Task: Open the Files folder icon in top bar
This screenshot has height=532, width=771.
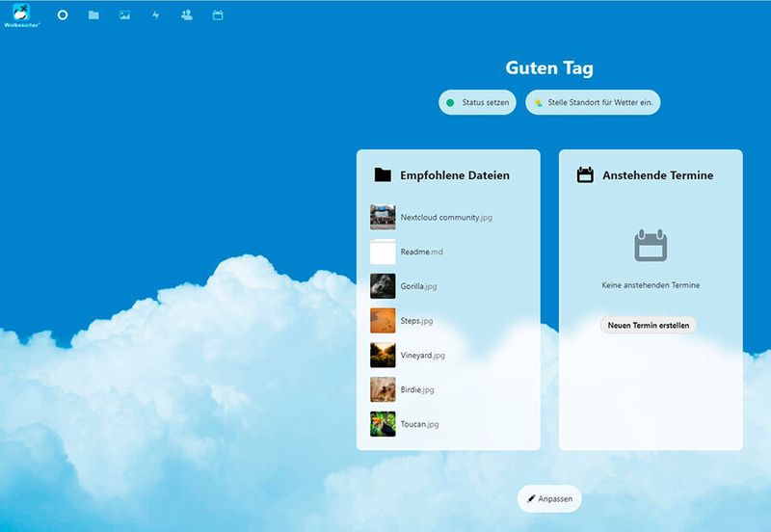Action: click(93, 15)
